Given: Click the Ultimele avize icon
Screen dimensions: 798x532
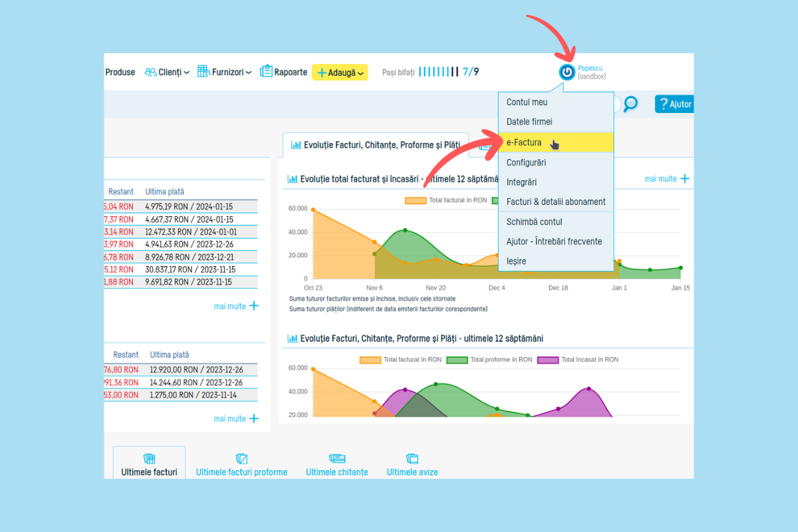Looking at the screenshot, I should tap(412, 459).
